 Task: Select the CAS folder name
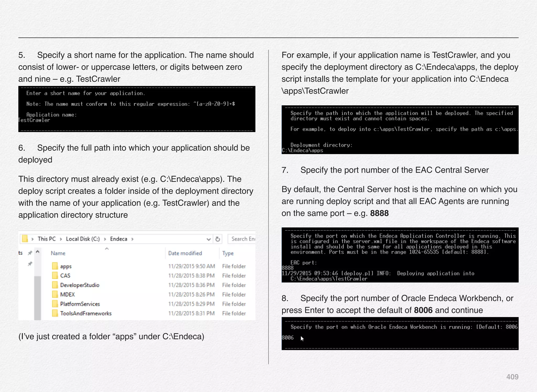pos(65,276)
